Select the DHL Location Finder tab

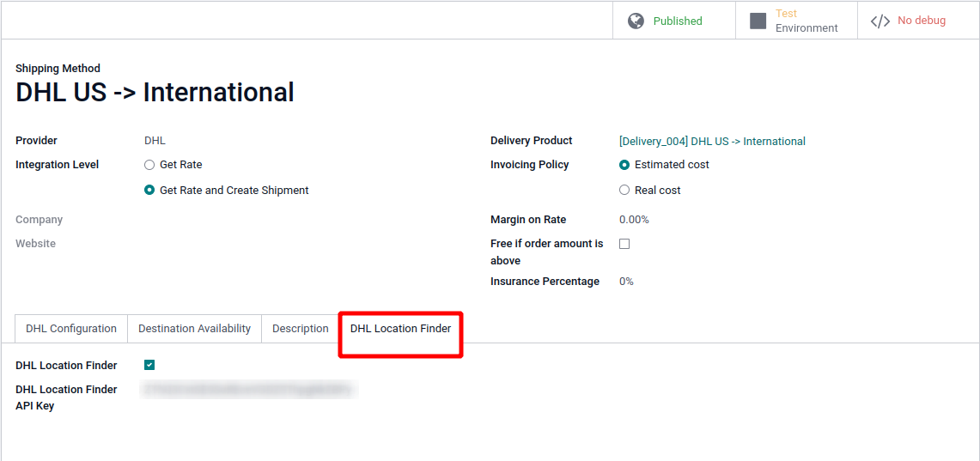point(400,329)
